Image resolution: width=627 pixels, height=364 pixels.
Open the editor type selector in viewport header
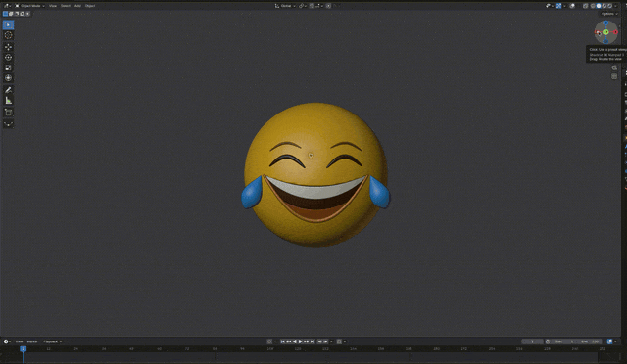point(7,6)
